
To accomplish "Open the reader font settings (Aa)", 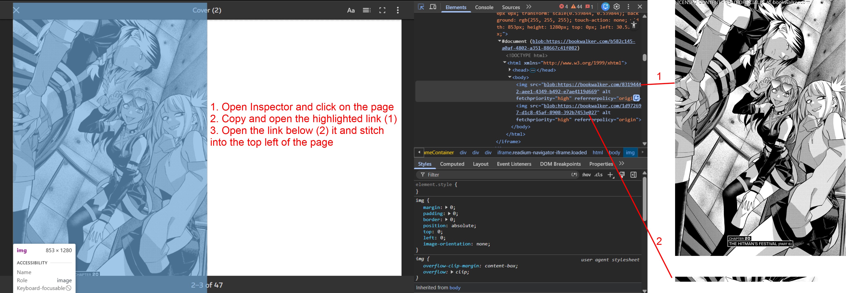I will 351,10.
